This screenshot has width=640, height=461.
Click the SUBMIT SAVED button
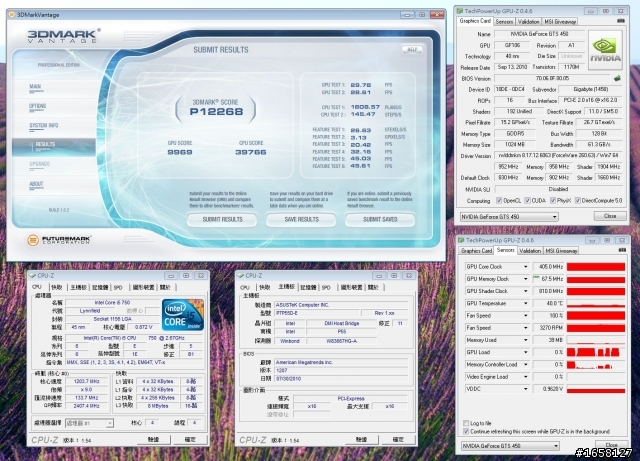click(380, 220)
